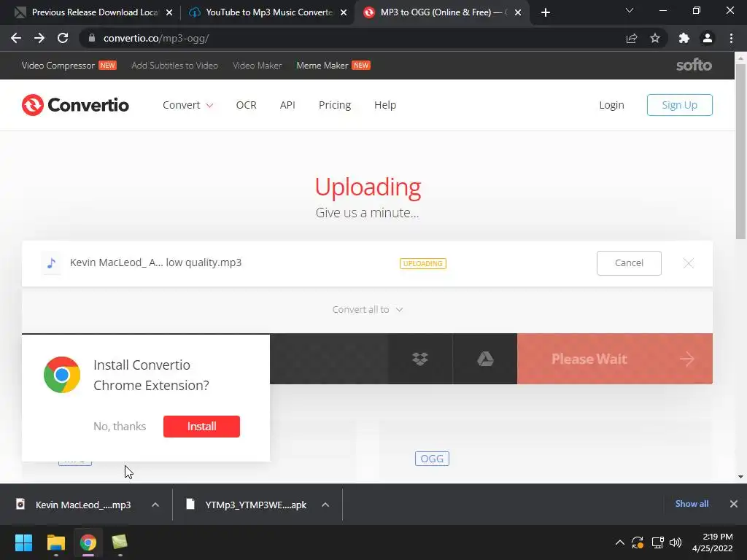The height and width of the screenshot is (560, 747).
Task: Expand the Convert menu dropdown
Action: tap(187, 105)
